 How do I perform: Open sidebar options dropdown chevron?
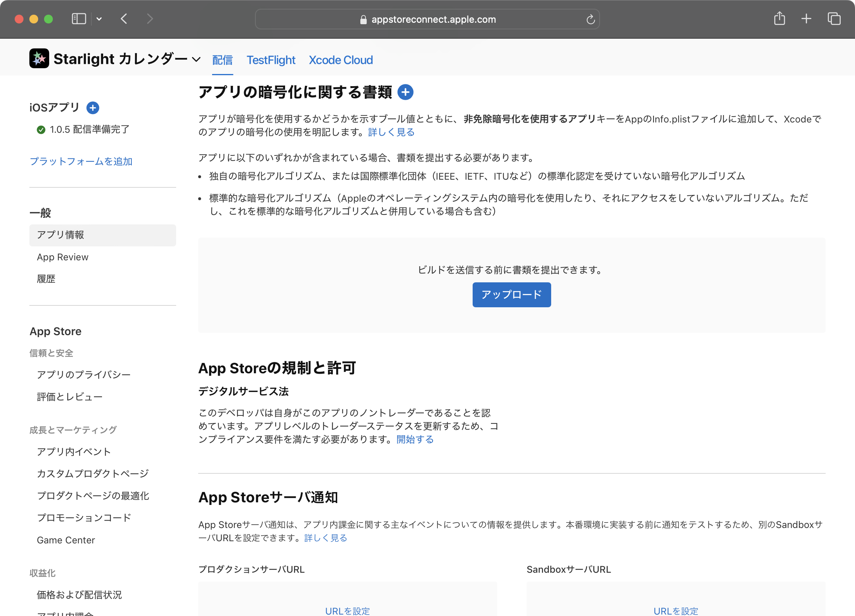point(99,19)
